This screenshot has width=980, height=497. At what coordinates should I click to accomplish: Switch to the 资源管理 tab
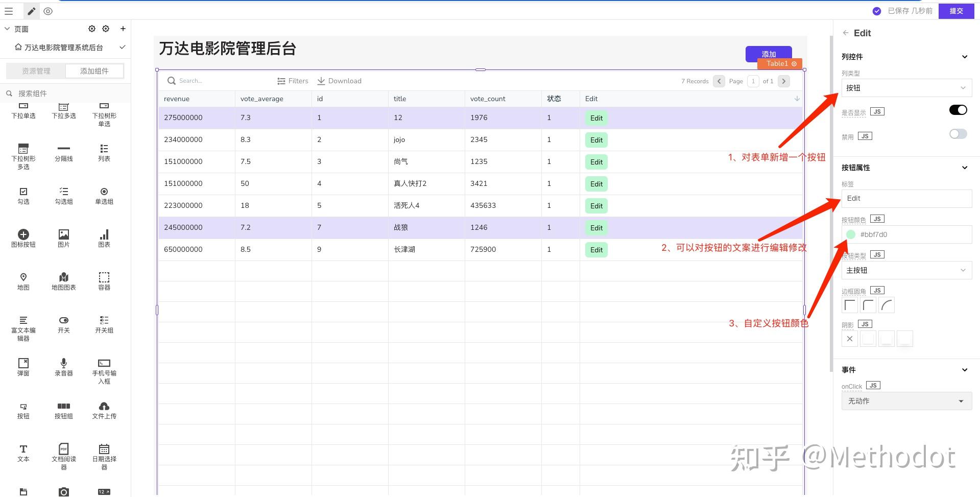(36, 71)
